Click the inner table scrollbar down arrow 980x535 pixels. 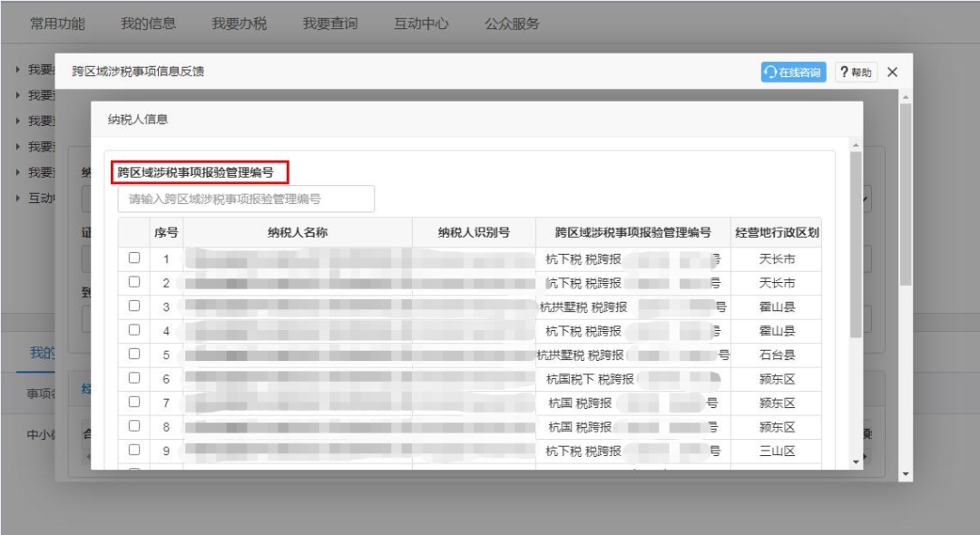(x=855, y=462)
